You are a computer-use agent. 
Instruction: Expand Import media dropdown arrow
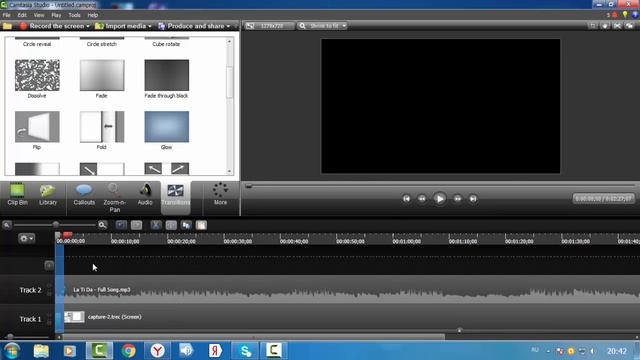[x=150, y=26]
